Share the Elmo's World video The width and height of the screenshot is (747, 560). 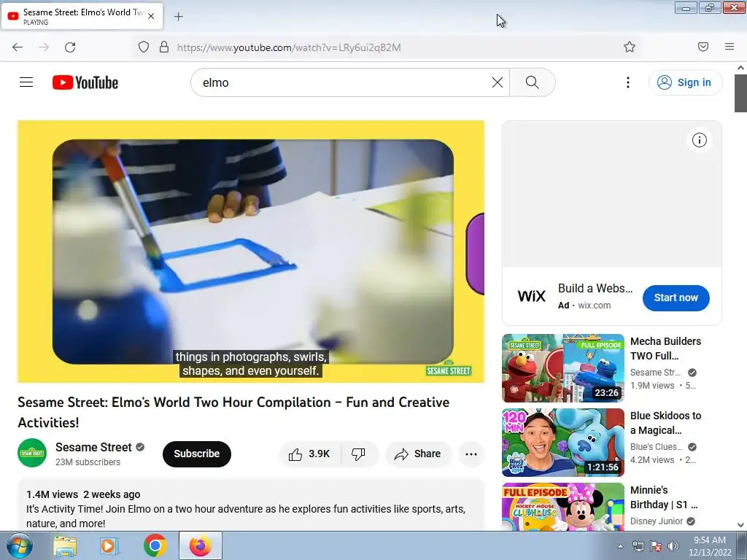tap(418, 454)
